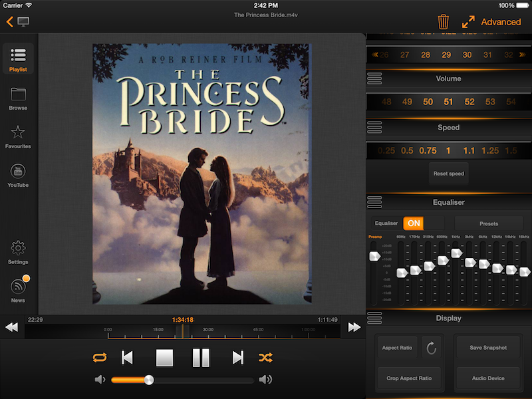This screenshot has width=532, height=399.
Task: Set volume to 50
Action: click(428, 102)
